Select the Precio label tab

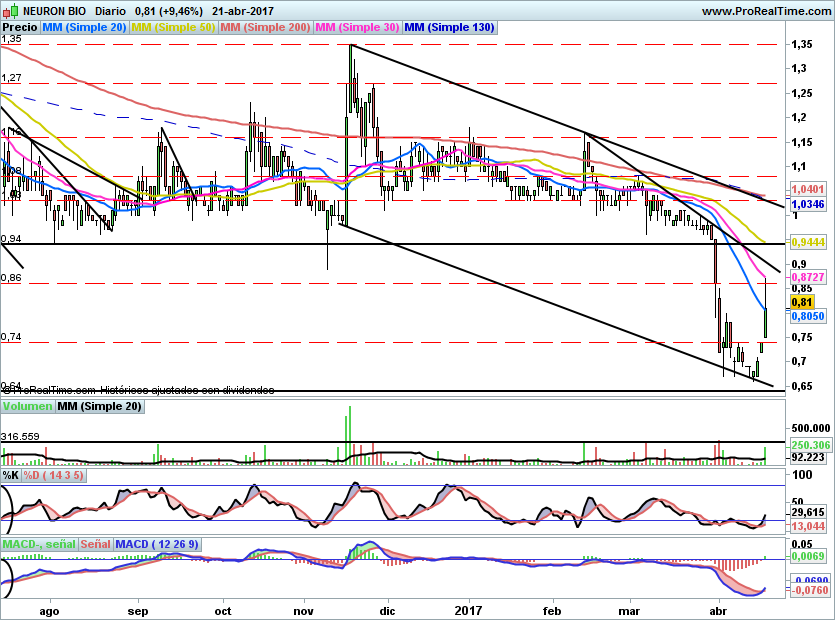coord(20,28)
